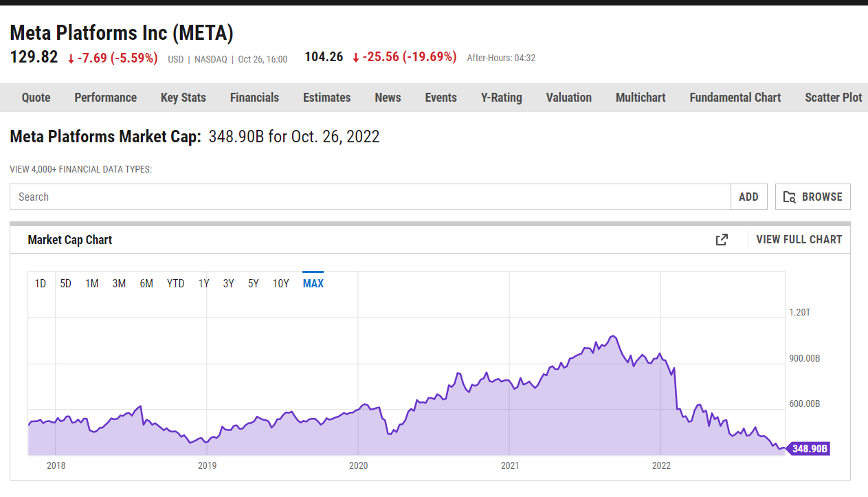
Task: Set chart range to 1M
Action: pos(92,283)
